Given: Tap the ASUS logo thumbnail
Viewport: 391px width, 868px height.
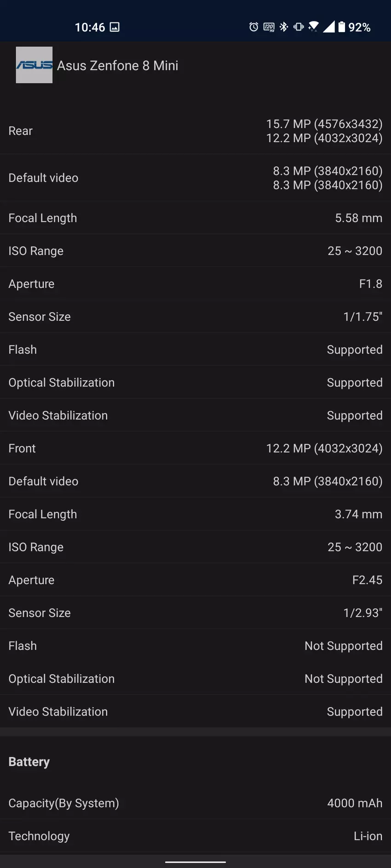Looking at the screenshot, I should point(34,65).
